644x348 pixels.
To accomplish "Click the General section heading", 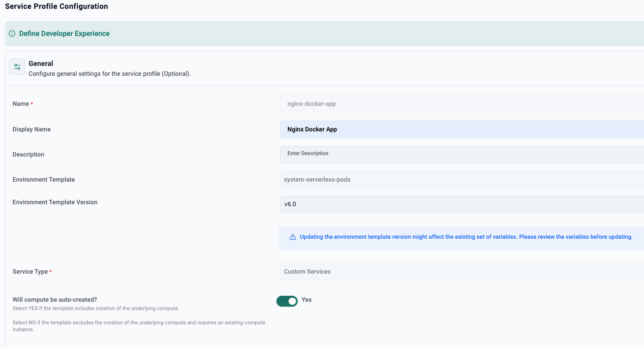I will tap(41, 63).
